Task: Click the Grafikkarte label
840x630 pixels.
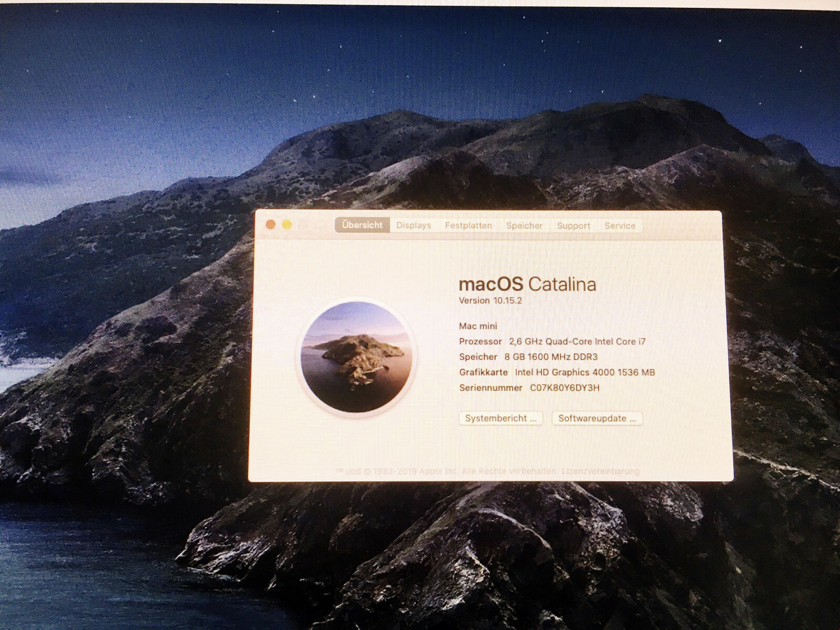Action: click(484, 372)
